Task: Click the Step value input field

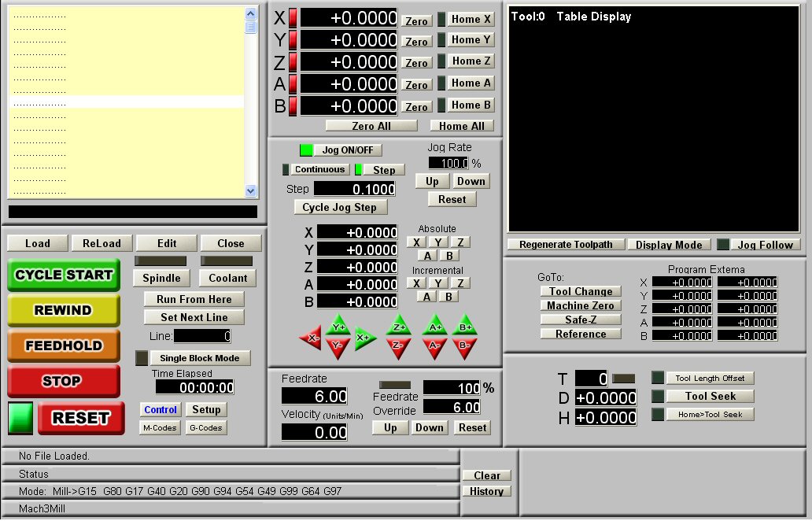Action: [x=354, y=189]
